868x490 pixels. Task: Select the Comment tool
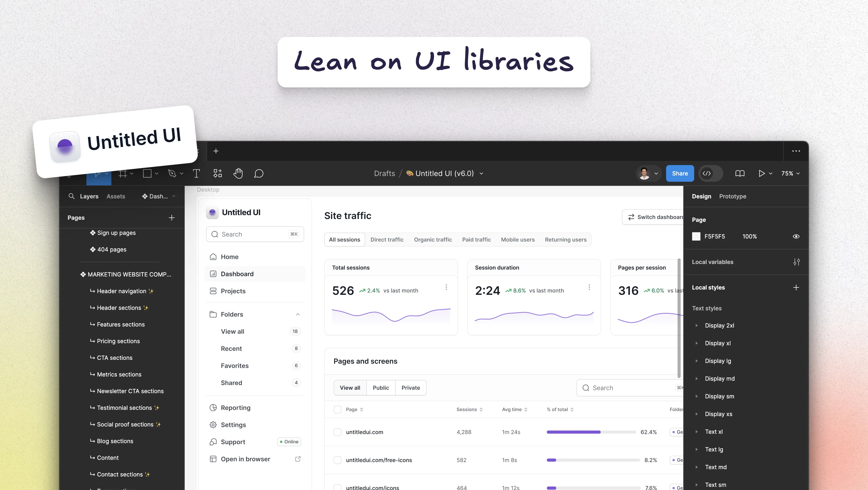[x=259, y=173]
